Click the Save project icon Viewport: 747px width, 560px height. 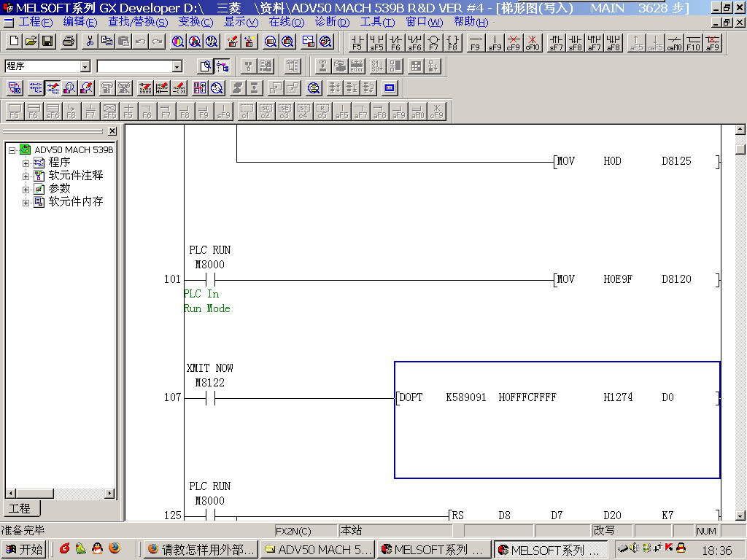pyautogui.click(x=47, y=42)
